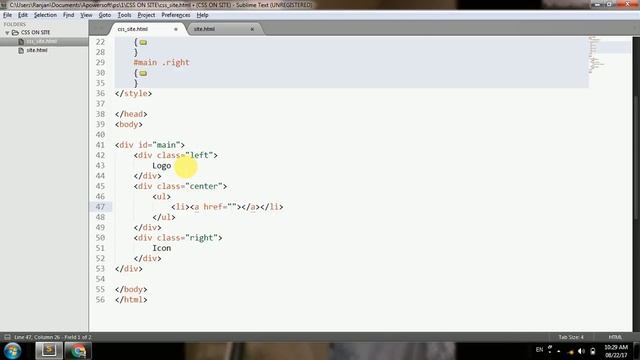Click the Tab Size: 4 status indicator
Viewport: 640px width, 360px height.
pyautogui.click(x=571, y=337)
